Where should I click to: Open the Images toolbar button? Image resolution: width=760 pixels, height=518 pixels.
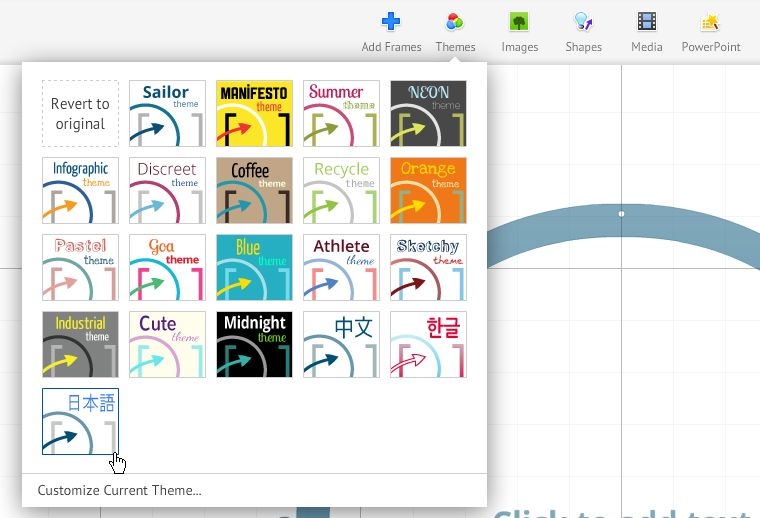click(520, 31)
